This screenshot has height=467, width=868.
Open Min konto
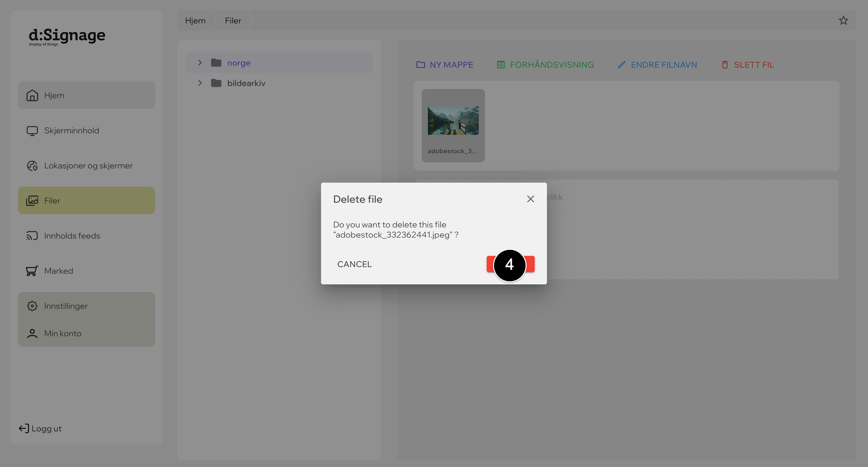[86, 333]
